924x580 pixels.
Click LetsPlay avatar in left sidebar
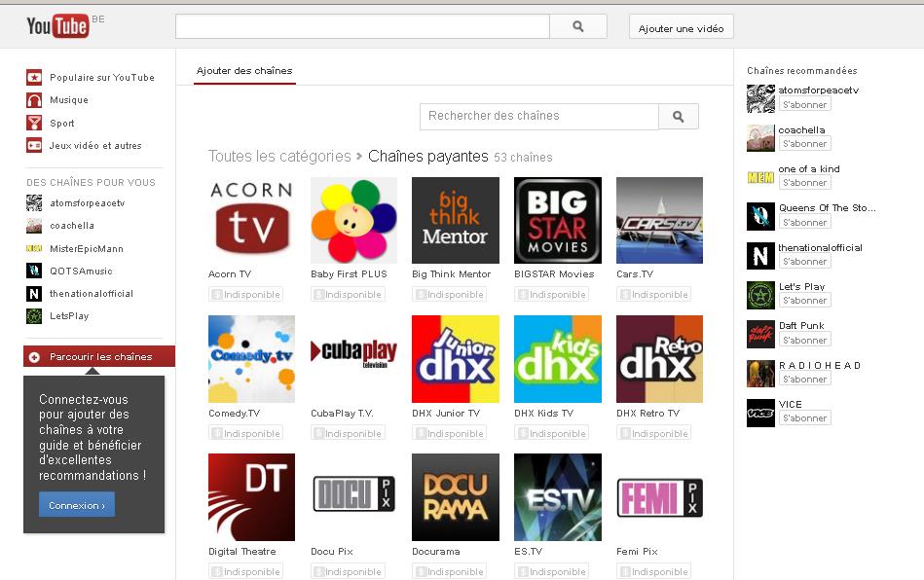click(x=34, y=316)
